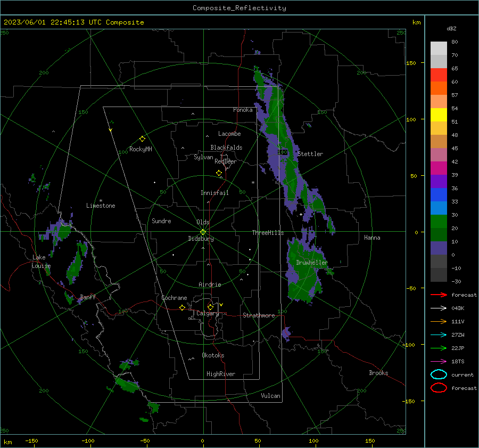Viewport: 479px width, 448px height.
Task: Click the orange 111V arrow icon
Action: 439,321
